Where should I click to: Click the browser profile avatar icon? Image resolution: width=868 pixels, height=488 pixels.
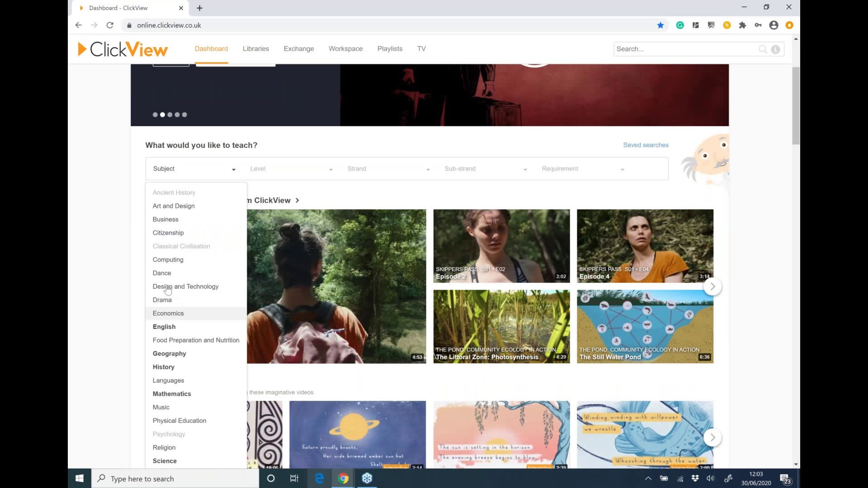tap(774, 25)
